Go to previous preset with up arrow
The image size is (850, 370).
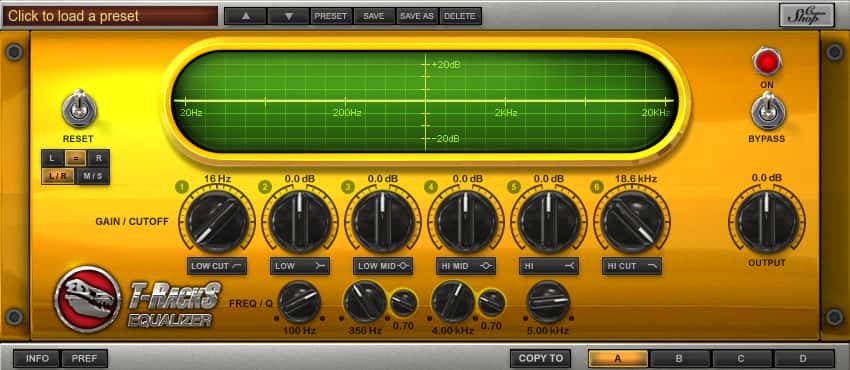coord(246,16)
